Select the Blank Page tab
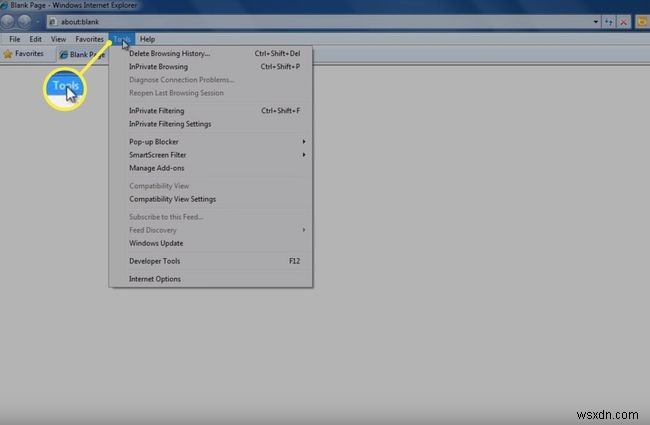Screen dimensions: 650x425 pyautogui.click(x=82, y=54)
